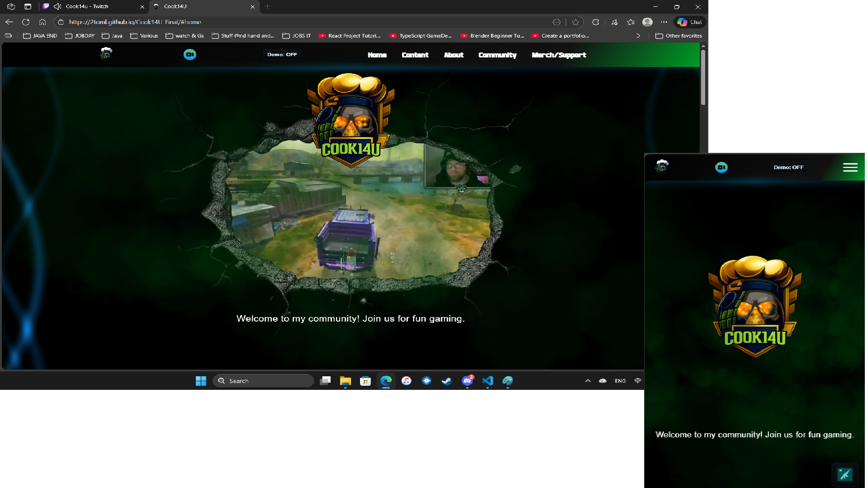Screen dimensions: 868x488
Task: Expand the bookmarks bar overflow chevron
Action: 638,36
